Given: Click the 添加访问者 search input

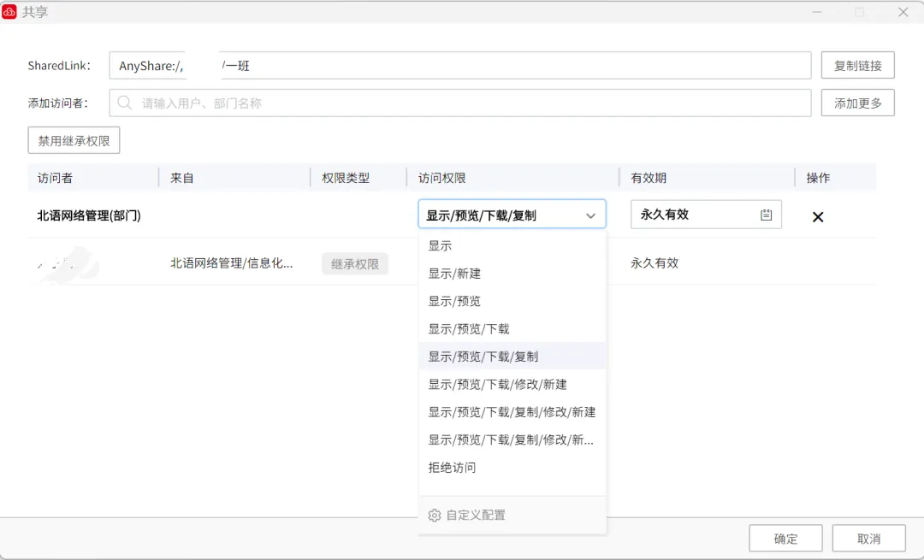Looking at the screenshot, I should point(460,103).
